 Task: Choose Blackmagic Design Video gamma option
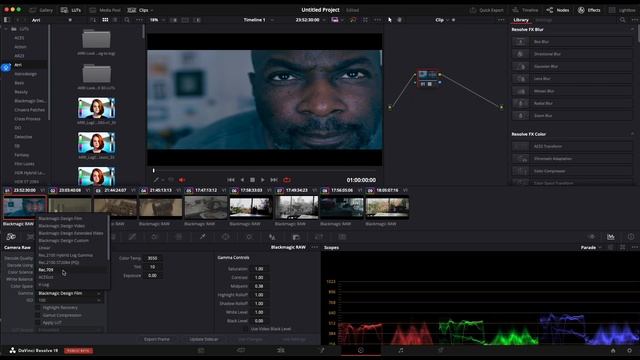[72, 226]
